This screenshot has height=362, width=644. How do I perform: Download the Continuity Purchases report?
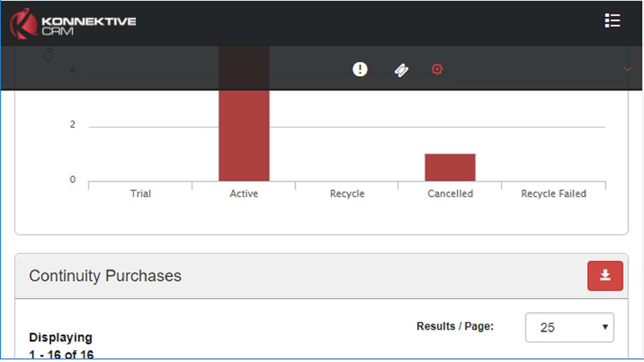pos(605,276)
